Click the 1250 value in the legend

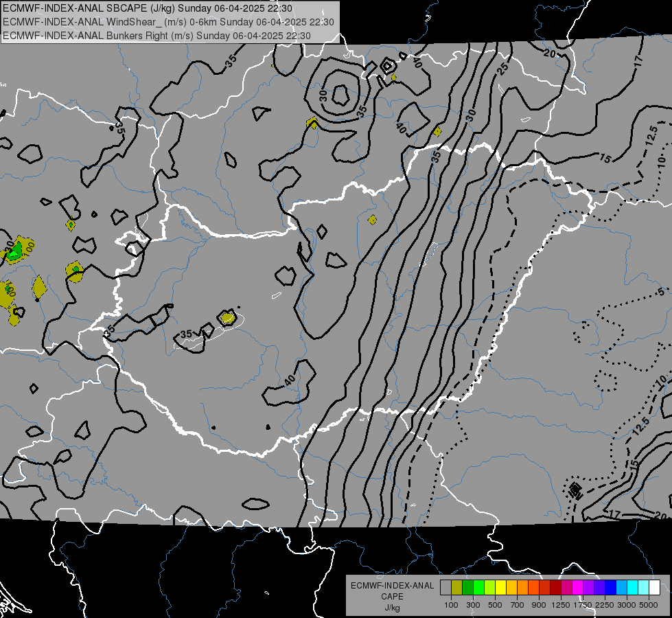561,605
